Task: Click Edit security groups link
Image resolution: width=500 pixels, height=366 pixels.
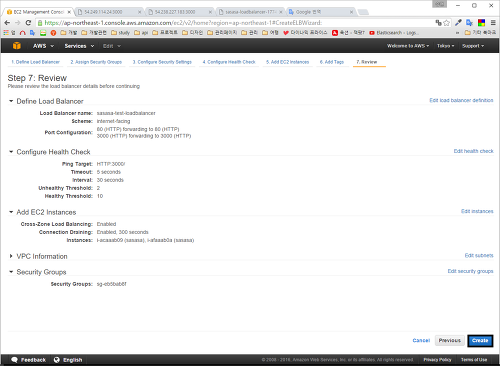Action: click(x=470, y=271)
